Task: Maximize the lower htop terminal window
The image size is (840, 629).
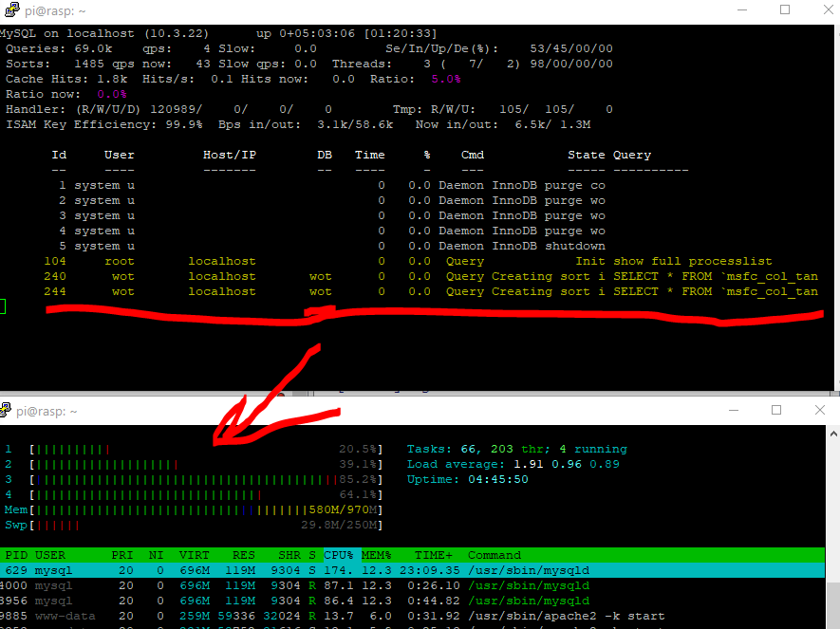Action: [x=776, y=410]
